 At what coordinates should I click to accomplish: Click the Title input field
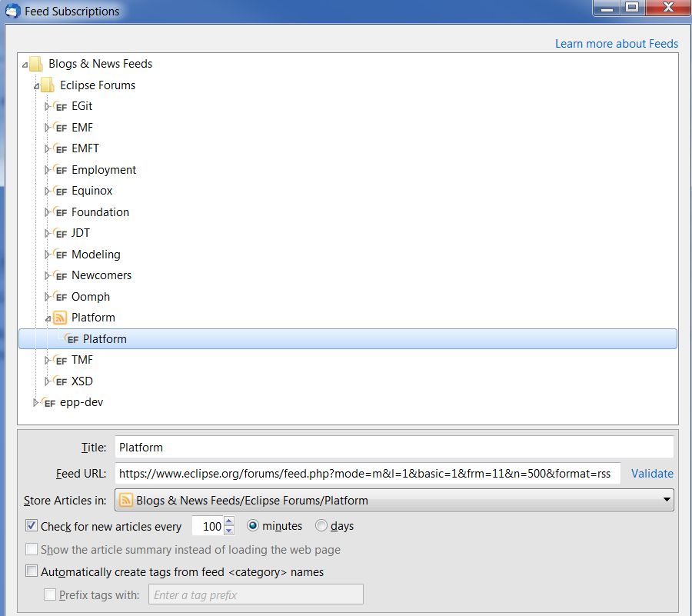tap(394, 447)
